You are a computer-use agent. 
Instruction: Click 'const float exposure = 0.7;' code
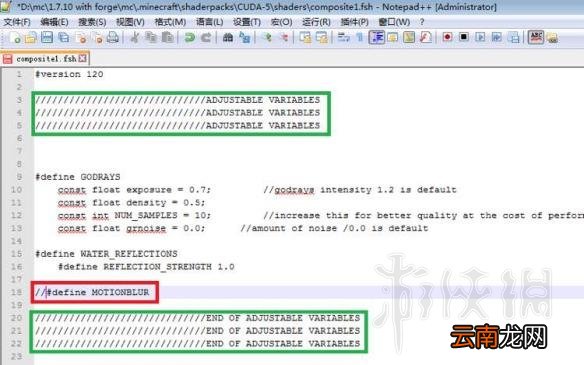click(134, 190)
